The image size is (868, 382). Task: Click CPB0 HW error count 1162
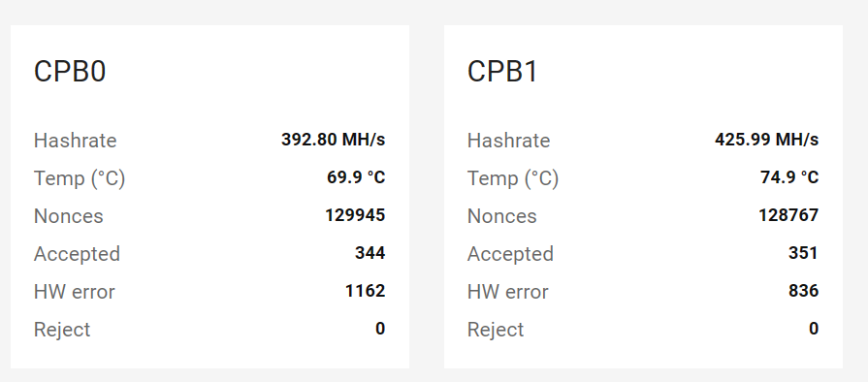365,291
